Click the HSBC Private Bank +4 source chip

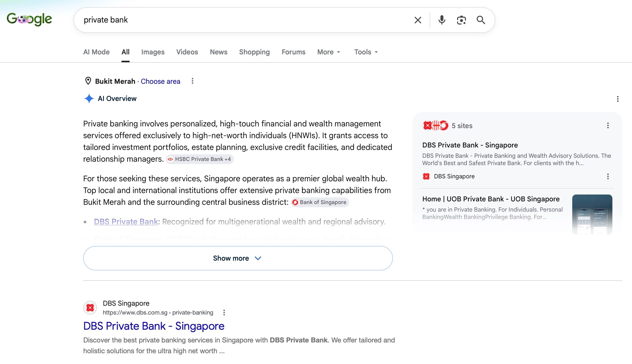coord(200,159)
